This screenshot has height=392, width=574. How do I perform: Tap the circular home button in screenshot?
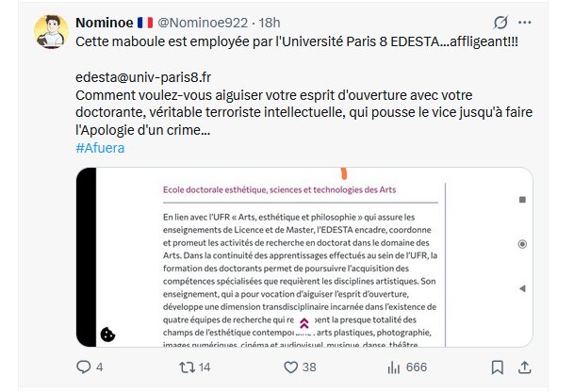521,244
